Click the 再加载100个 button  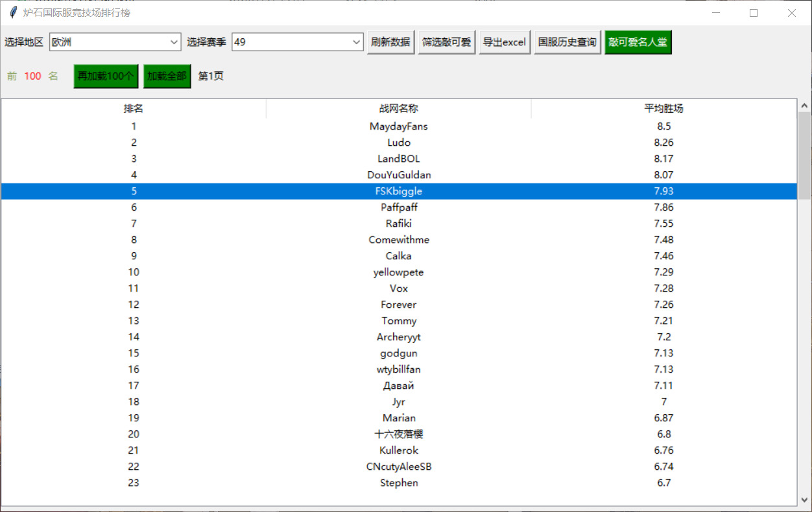pos(106,76)
